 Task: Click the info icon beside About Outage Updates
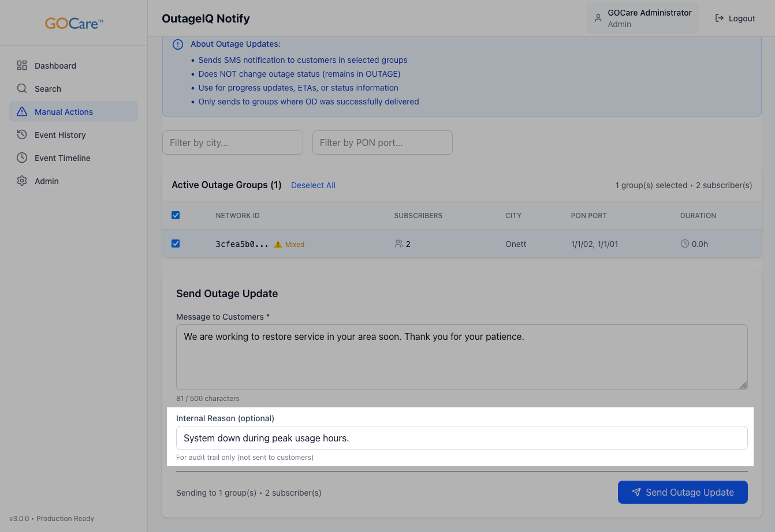tap(178, 44)
